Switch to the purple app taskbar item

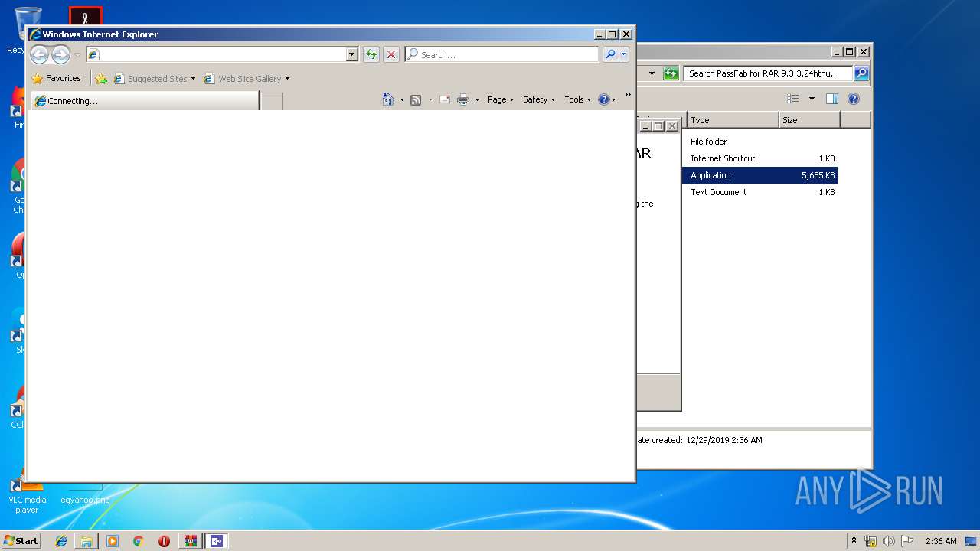[x=216, y=541]
